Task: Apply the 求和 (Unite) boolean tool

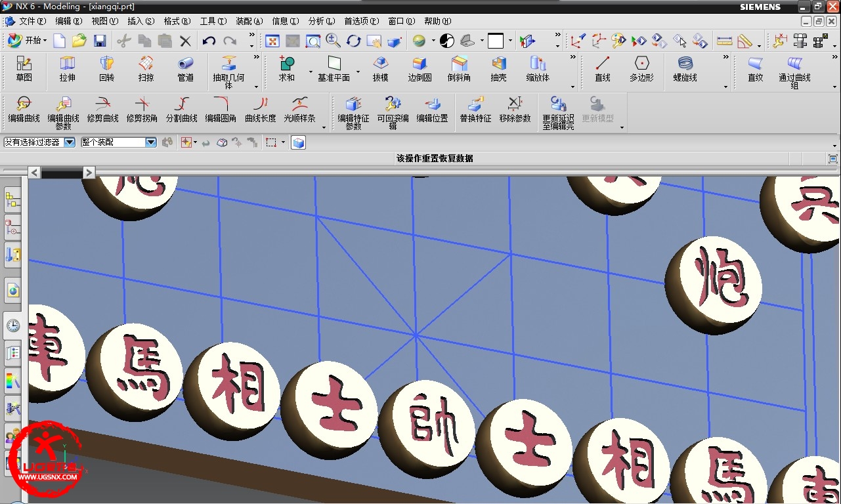Action: coord(287,70)
